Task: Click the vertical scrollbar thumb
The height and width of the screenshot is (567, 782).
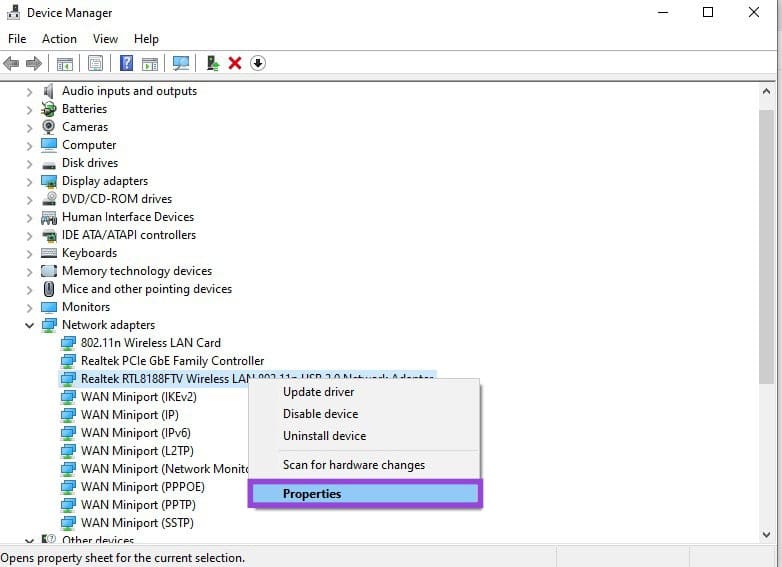Action: [767, 247]
